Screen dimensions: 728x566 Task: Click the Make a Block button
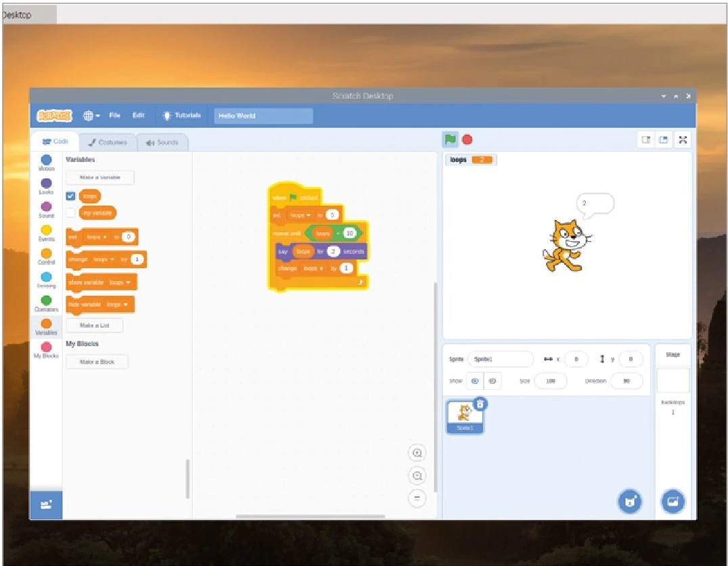[97, 362]
